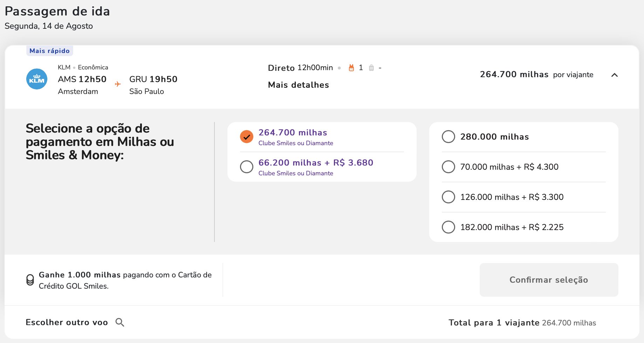Image resolution: width=644 pixels, height=343 pixels.
Task: Click Total para 1 viajante summary
Action: tap(522, 323)
